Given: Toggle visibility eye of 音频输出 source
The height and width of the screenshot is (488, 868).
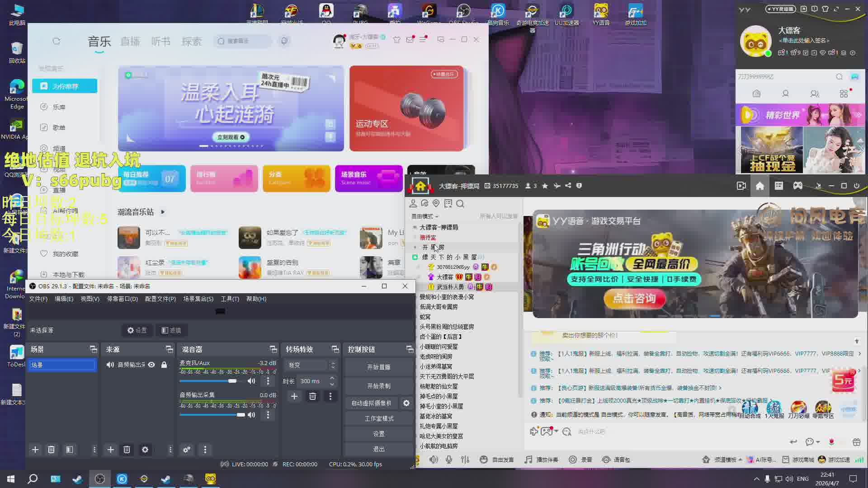Looking at the screenshot, I should [x=152, y=365].
